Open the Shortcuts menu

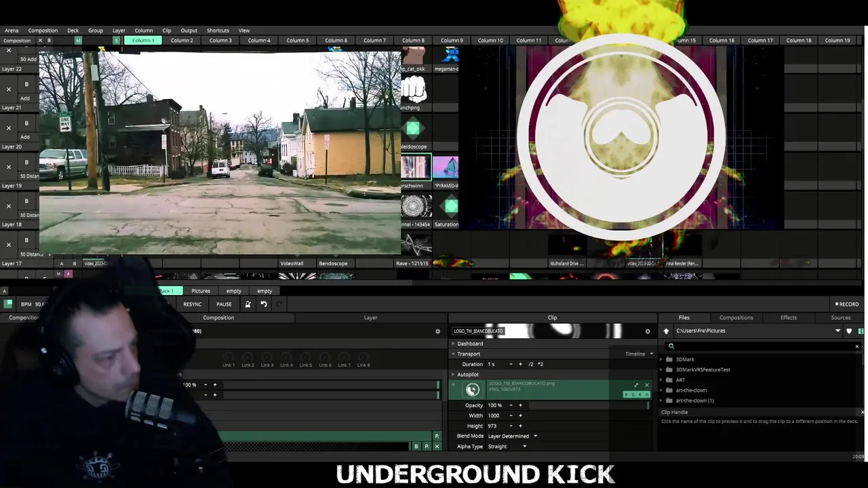(218, 30)
